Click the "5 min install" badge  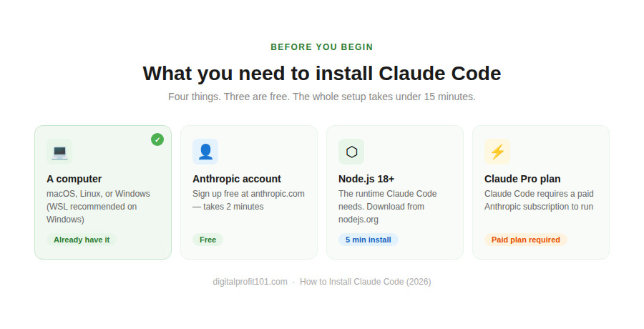(x=368, y=240)
